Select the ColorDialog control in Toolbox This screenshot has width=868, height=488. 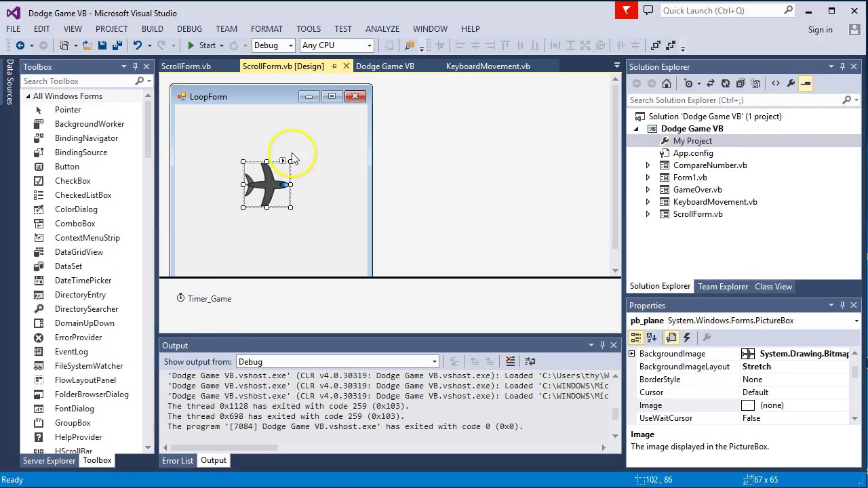[x=76, y=209]
